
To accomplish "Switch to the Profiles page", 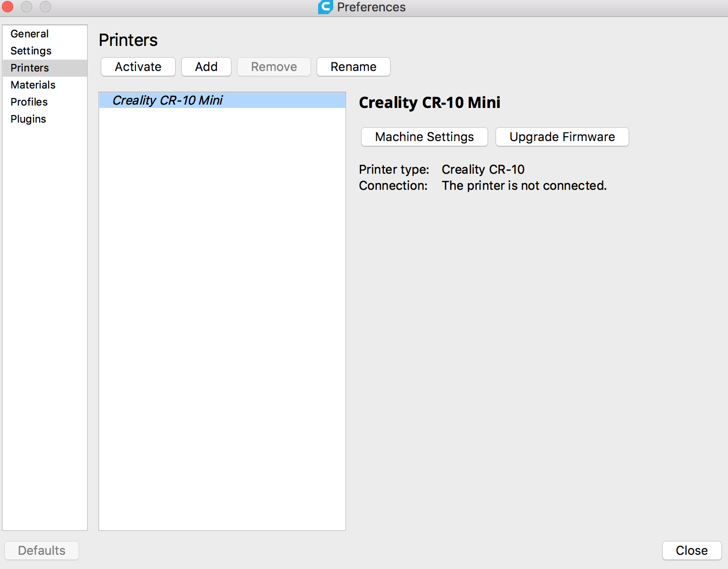I will pyautogui.click(x=45, y=102).
